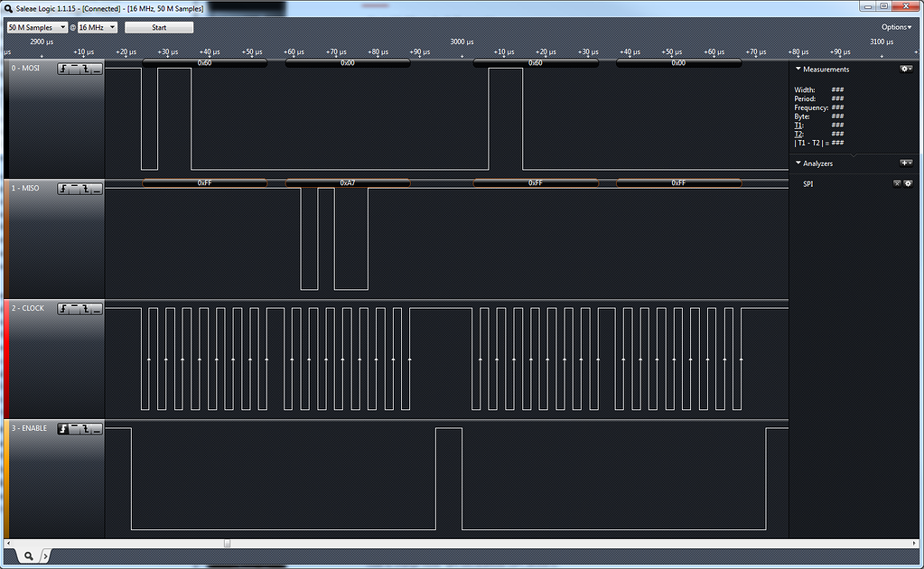Open the add analyzer plus menu

(906, 163)
